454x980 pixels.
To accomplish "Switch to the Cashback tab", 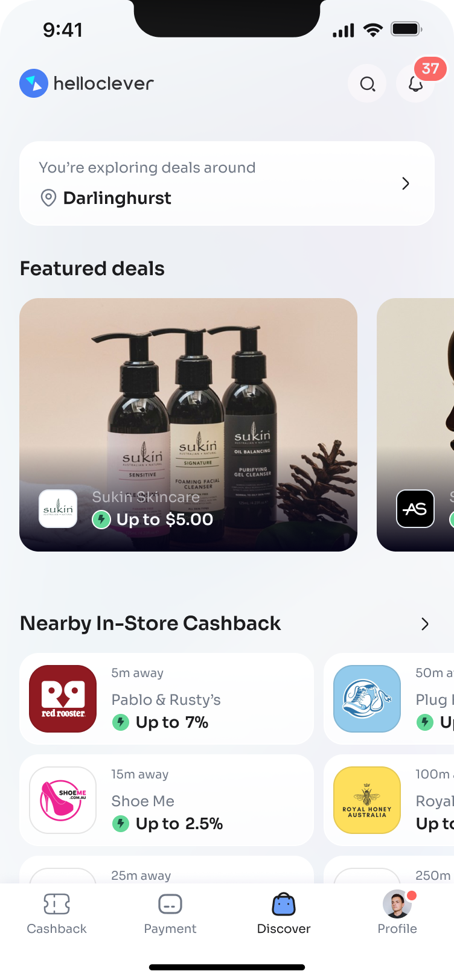I will coord(57,914).
